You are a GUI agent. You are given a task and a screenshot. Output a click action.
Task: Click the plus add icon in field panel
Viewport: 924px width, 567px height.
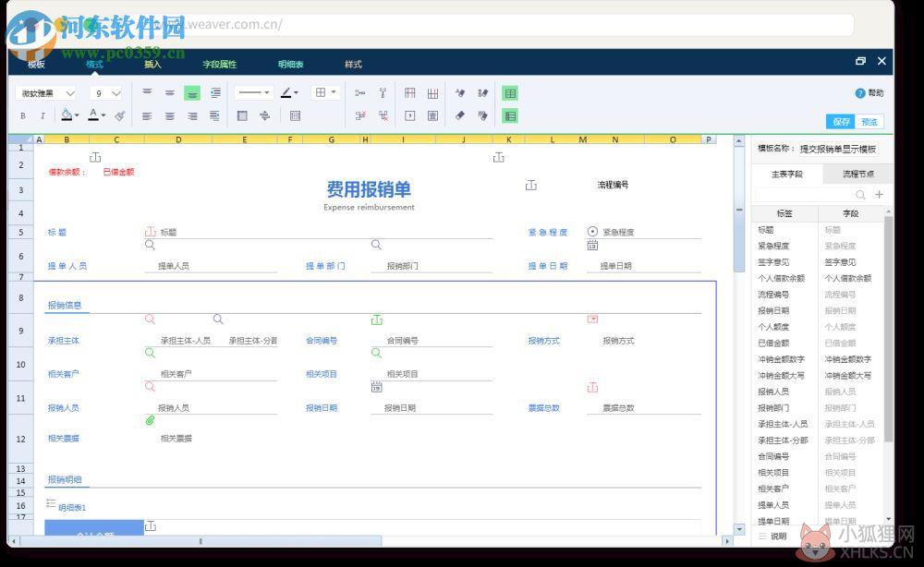tap(880, 194)
